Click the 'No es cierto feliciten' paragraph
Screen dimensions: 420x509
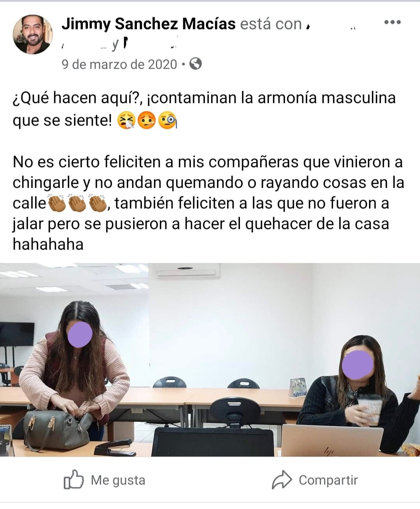click(208, 203)
